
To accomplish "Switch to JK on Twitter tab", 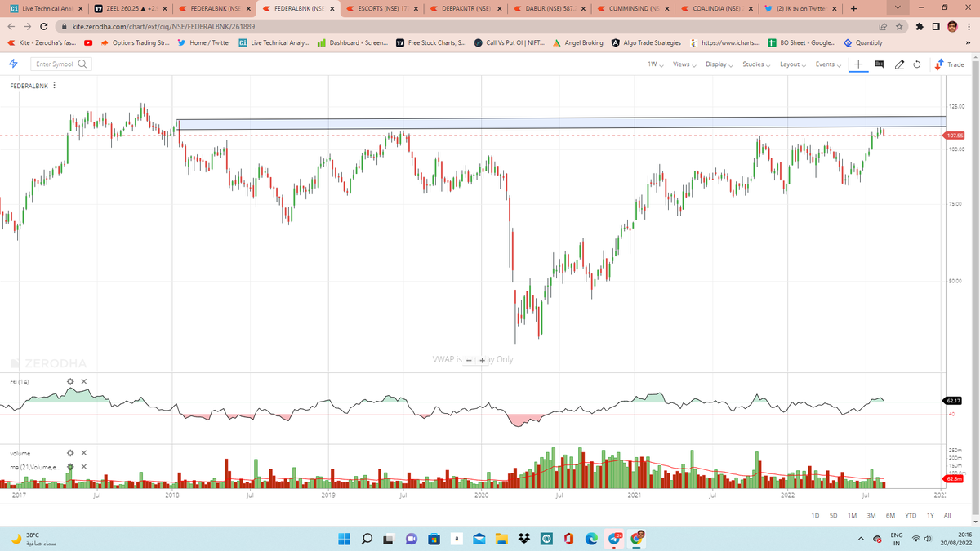I will coord(800,10).
